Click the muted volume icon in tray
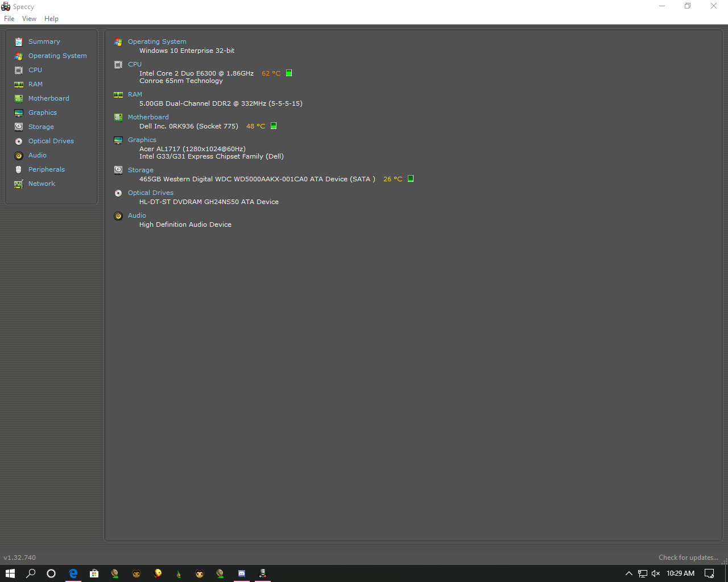Viewport: 728px width, 582px height. click(656, 573)
